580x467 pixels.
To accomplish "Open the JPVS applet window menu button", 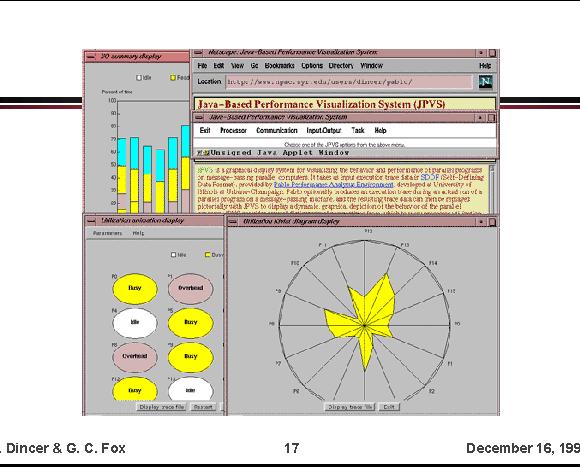I will click(199, 118).
